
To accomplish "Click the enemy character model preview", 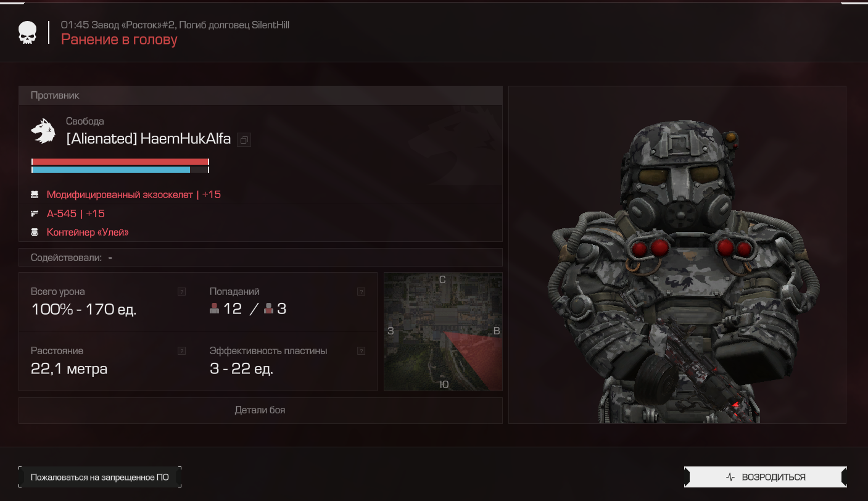I will click(677, 254).
